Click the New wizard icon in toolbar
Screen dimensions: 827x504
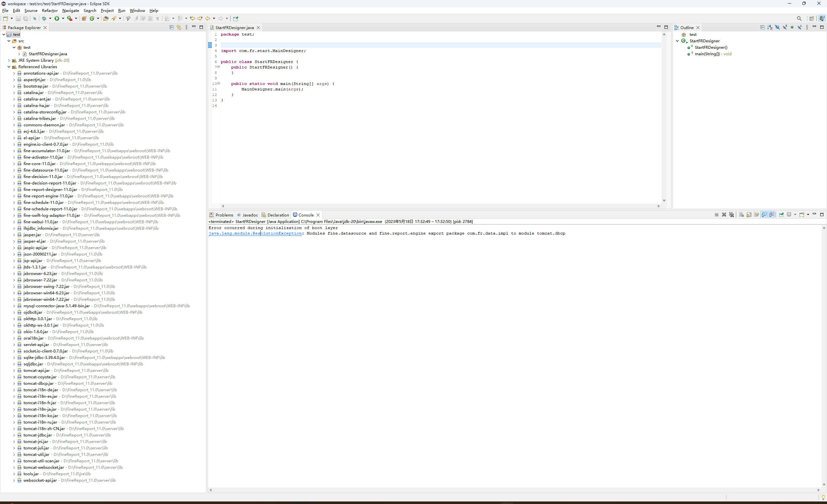click(x=5, y=18)
